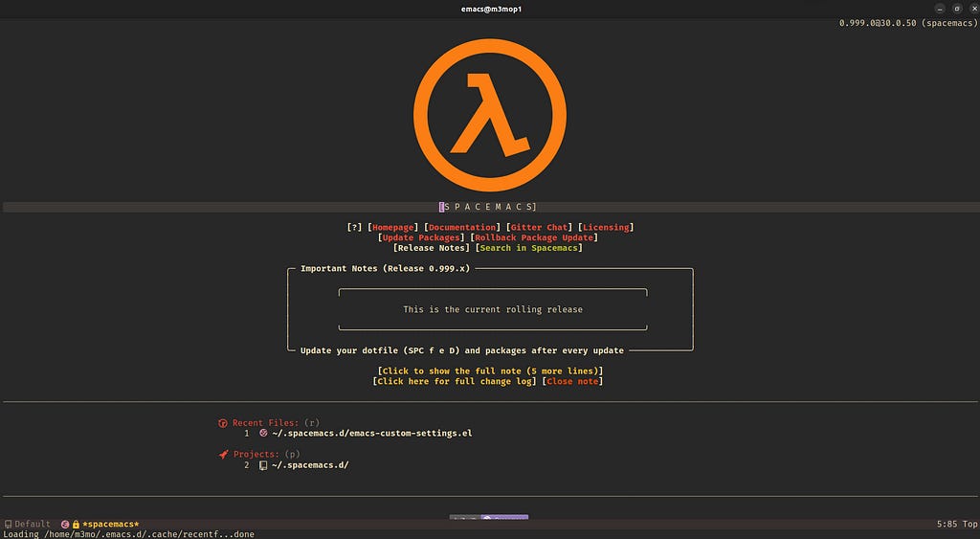Open the ~/.spacemacs.d/ project
Image resolution: width=980 pixels, height=539 pixels.
click(x=310, y=465)
